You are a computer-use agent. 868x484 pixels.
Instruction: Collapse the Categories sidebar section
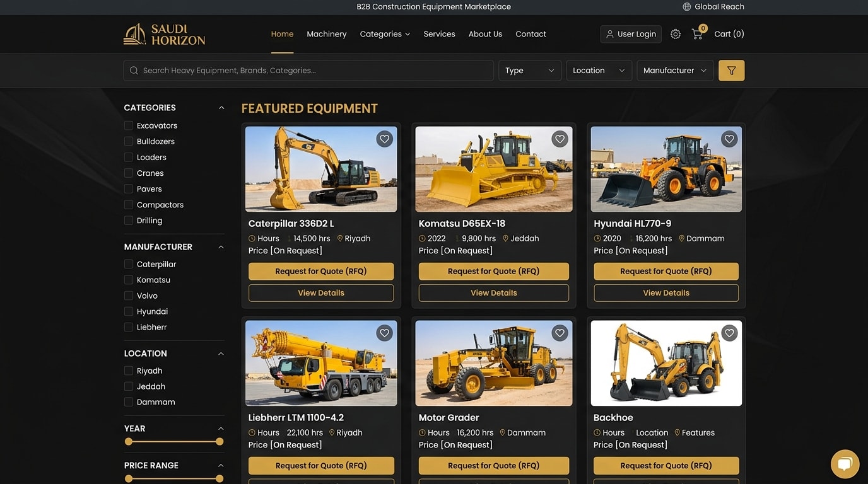point(221,108)
